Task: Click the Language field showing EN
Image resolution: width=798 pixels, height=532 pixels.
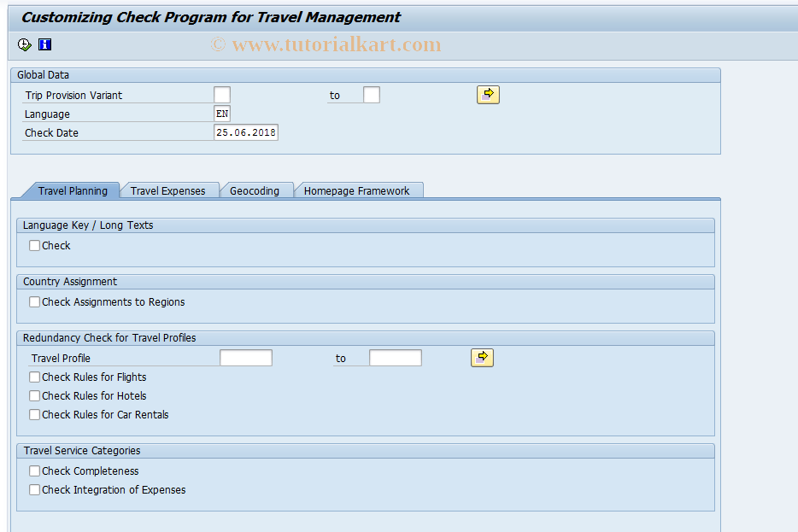Action: pyautogui.click(x=221, y=113)
